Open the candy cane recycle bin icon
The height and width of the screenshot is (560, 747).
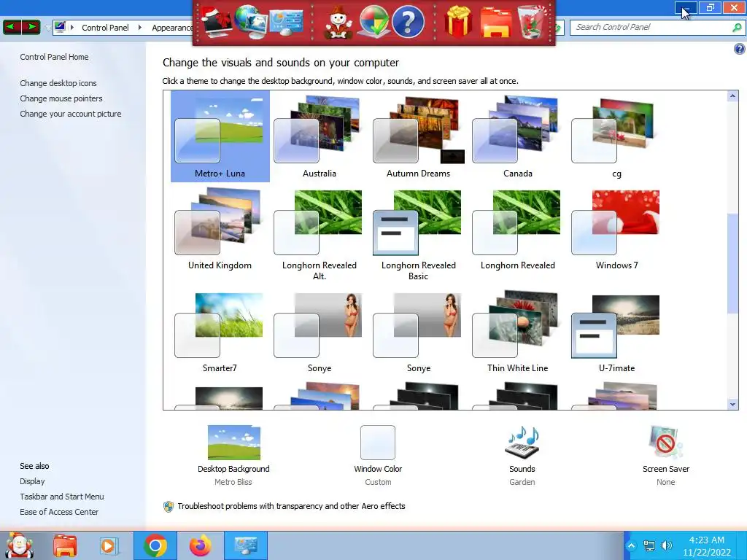(x=533, y=21)
